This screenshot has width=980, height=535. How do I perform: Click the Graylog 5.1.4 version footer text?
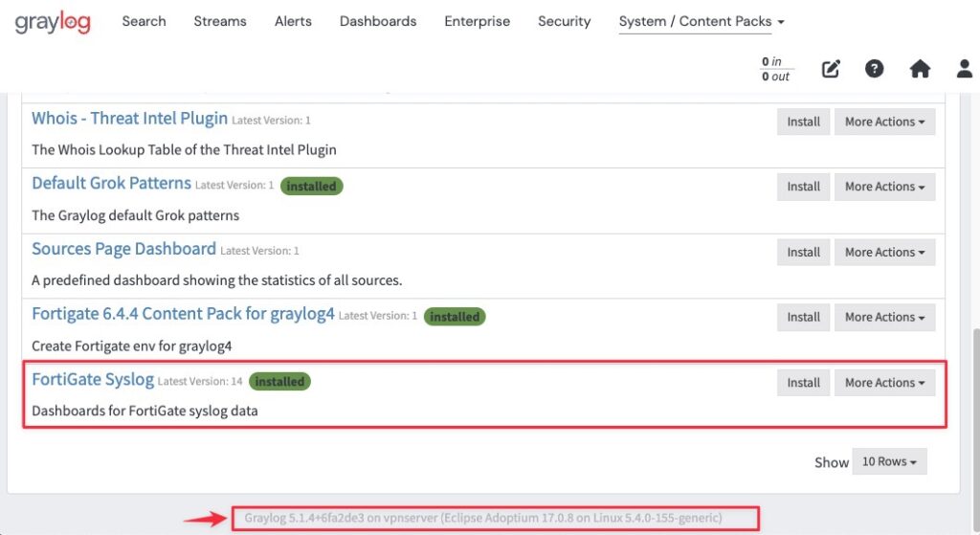(x=483, y=518)
